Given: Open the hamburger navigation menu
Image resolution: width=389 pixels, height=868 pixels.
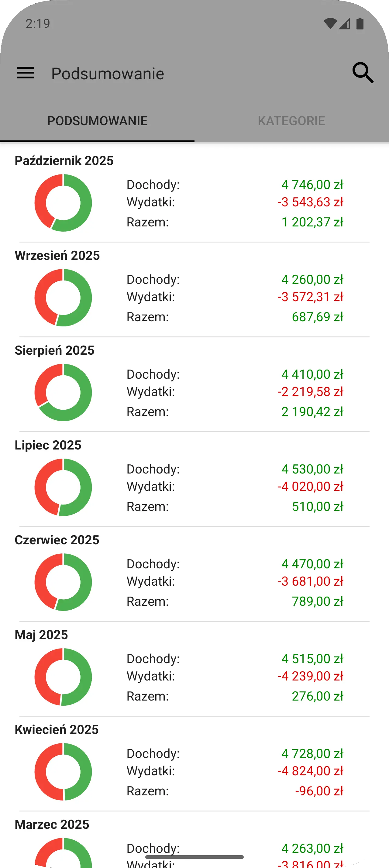Looking at the screenshot, I should point(26,73).
